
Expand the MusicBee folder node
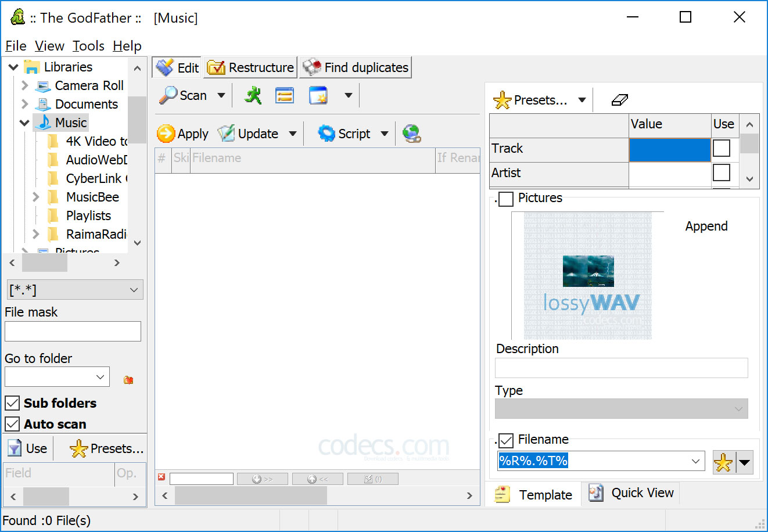pyautogui.click(x=35, y=197)
